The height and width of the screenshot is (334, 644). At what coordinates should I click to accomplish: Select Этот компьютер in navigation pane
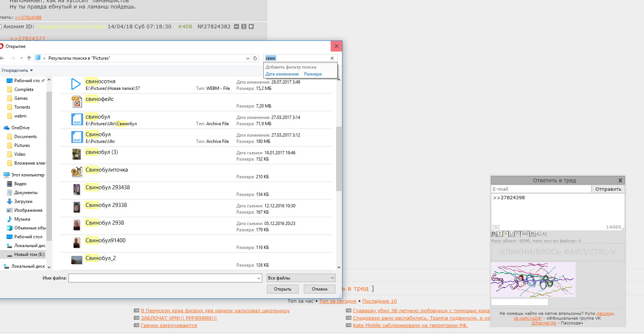click(24, 175)
